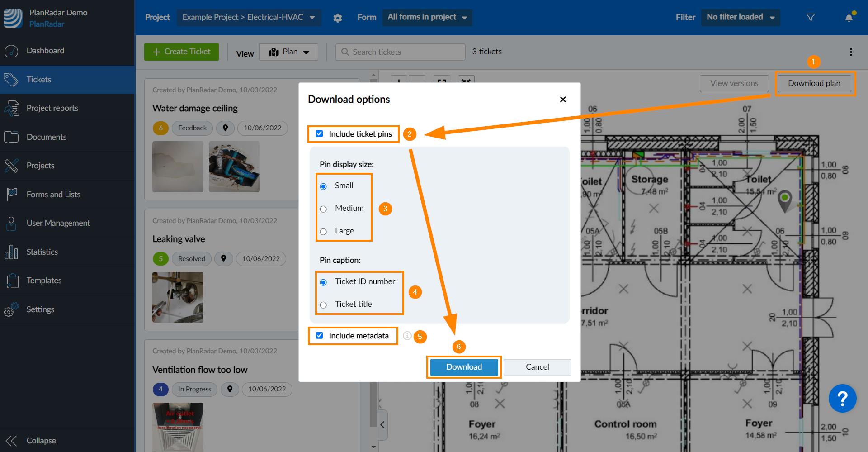Open the Statistics section in the sidebar

(42, 252)
